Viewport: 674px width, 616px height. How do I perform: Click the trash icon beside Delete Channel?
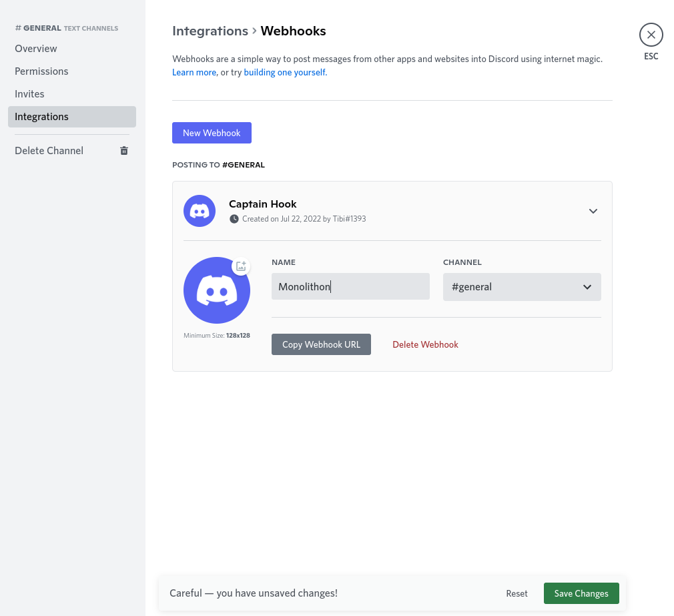[123, 151]
